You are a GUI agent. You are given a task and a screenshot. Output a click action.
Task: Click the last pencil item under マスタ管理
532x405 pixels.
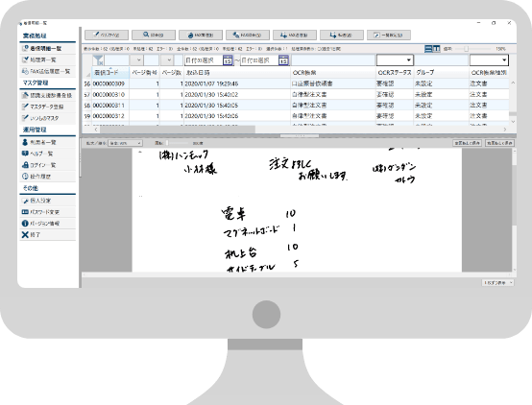tap(47, 118)
